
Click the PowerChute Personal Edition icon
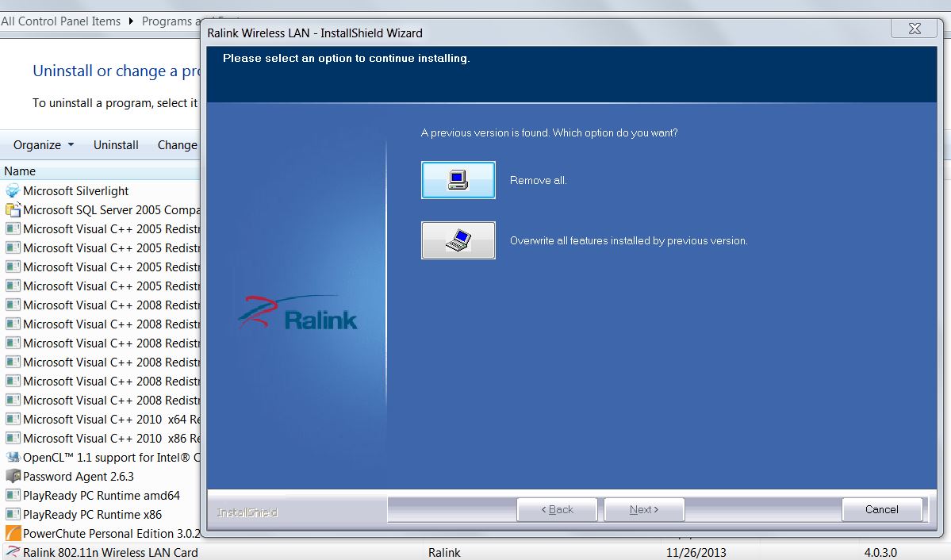pos(14,533)
